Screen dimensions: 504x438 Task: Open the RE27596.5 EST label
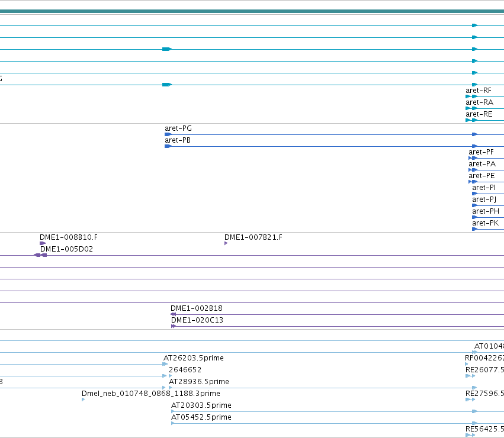click(x=484, y=394)
